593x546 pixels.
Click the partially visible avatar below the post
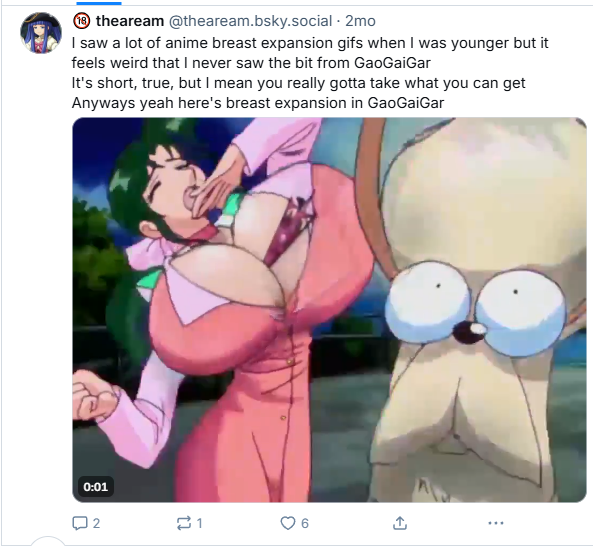click(47, 541)
